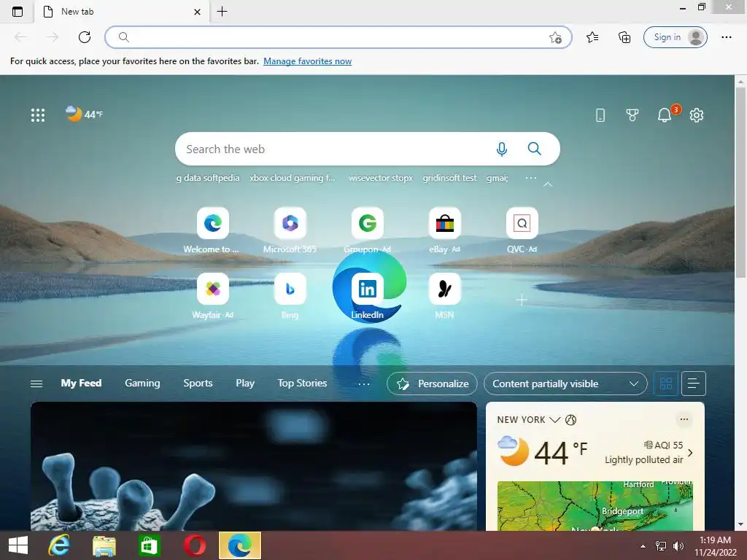
Task: Open the app launcher grid icon
Action: [38, 114]
